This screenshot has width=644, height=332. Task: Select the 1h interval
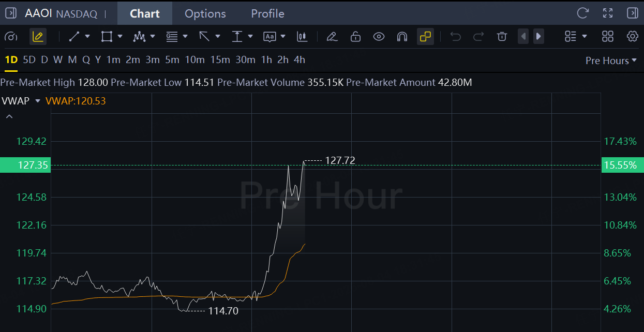point(266,60)
